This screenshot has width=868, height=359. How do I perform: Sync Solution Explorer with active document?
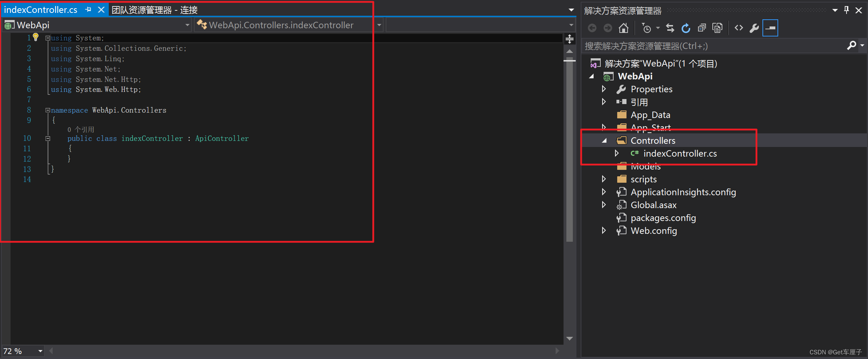[669, 28]
